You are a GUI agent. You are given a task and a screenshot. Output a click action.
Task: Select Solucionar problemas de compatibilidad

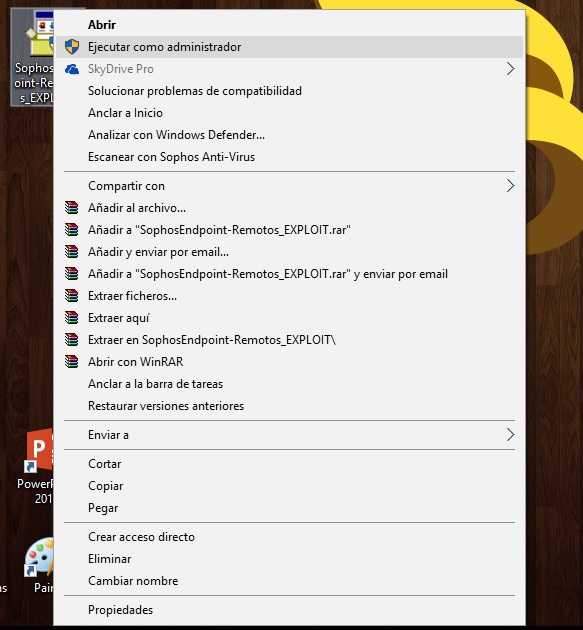289,91
